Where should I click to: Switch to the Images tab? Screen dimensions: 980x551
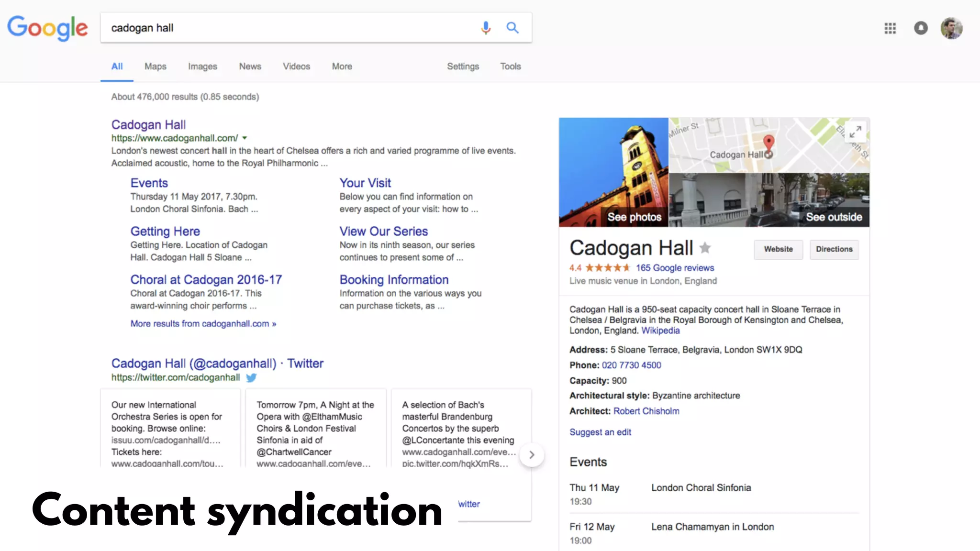pyautogui.click(x=202, y=66)
